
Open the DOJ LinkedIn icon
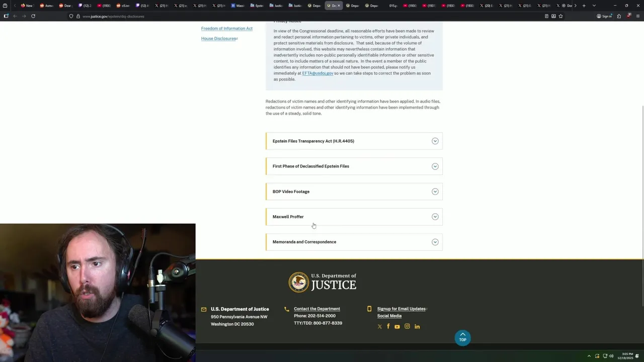coord(417,326)
